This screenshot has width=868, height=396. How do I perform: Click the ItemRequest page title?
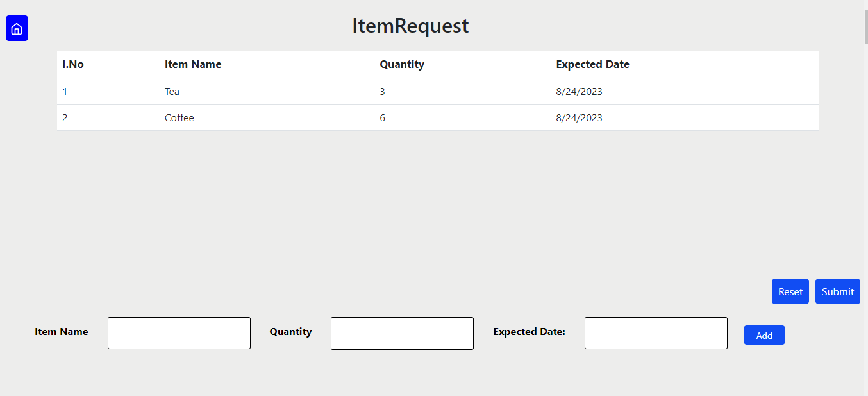pyautogui.click(x=410, y=26)
